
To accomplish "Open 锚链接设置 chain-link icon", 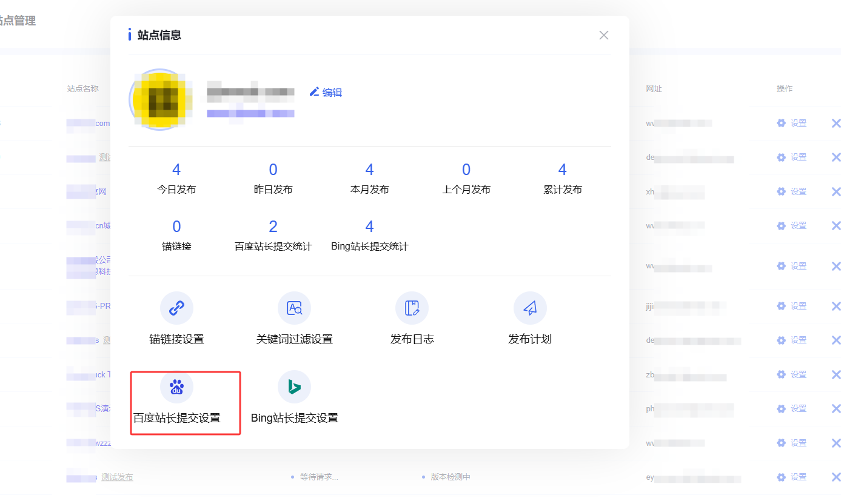I will (176, 308).
